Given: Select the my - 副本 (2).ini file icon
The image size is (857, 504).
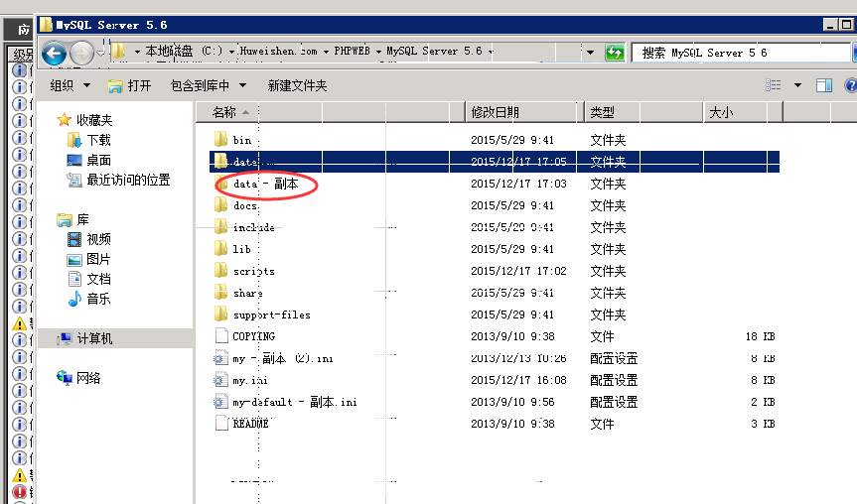Looking at the screenshot, I should click(x=220, y=358).
